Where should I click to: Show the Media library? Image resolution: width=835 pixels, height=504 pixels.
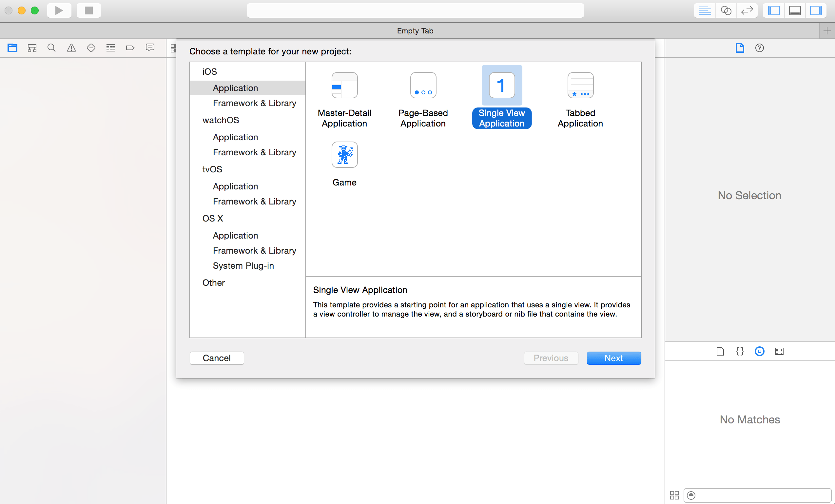point(779,352)
